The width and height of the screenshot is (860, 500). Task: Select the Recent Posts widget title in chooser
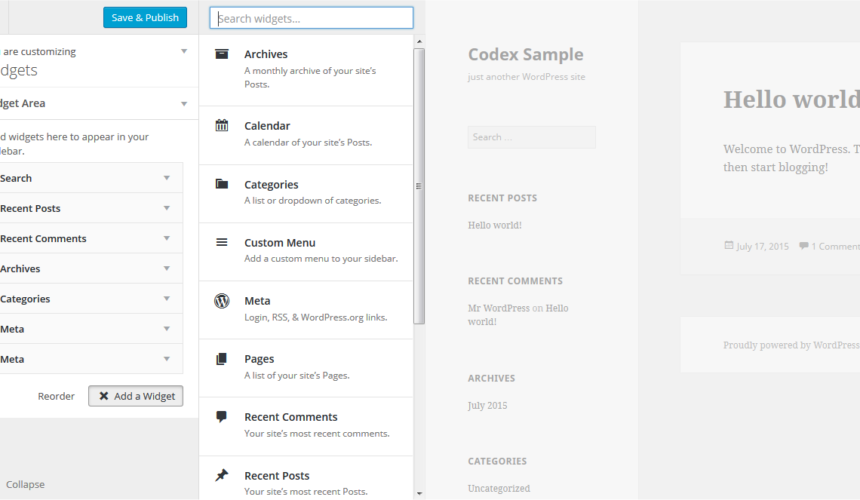[x=277, y=475]
